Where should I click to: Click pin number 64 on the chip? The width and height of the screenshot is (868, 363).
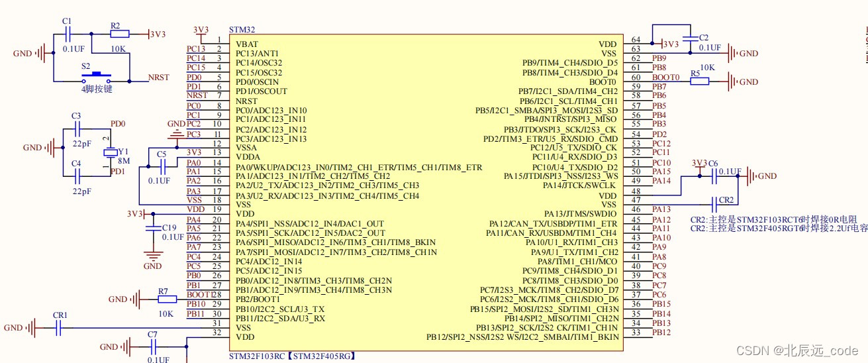(x=636, y=40)
